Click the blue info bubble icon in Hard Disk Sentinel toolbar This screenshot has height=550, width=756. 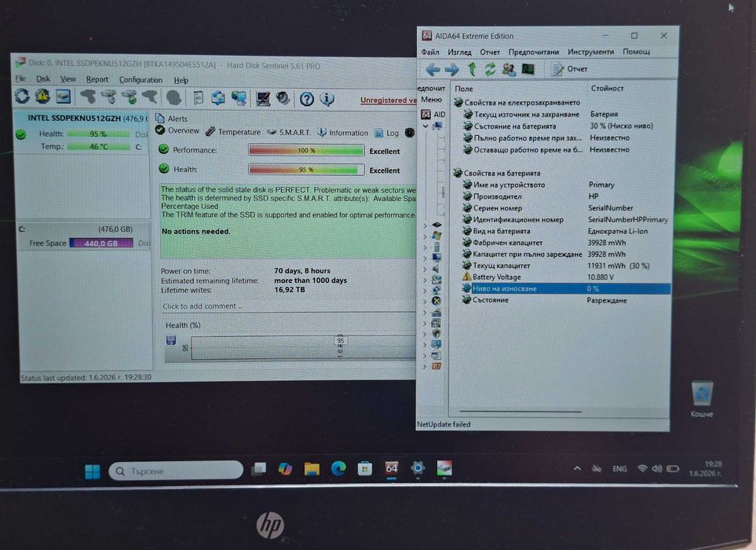(327, 99)
